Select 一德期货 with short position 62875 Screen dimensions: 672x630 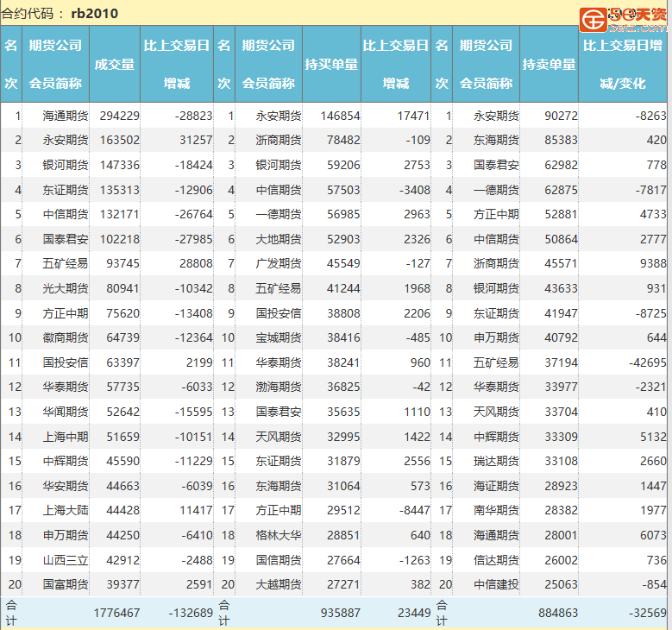496,190
